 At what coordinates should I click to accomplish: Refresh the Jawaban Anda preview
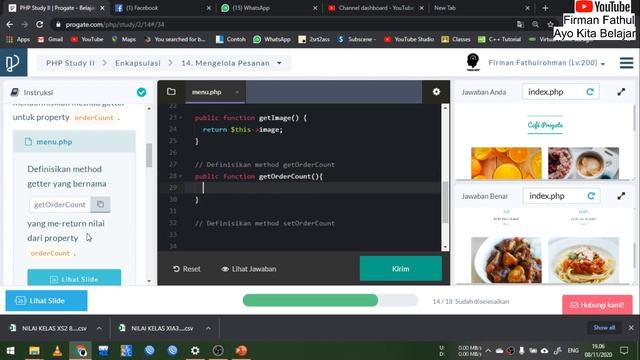(x=590, y=92)
